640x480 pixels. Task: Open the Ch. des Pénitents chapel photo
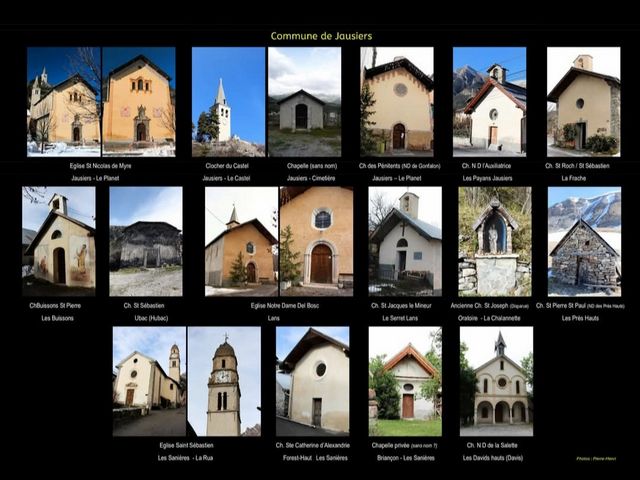pos(397,101)
